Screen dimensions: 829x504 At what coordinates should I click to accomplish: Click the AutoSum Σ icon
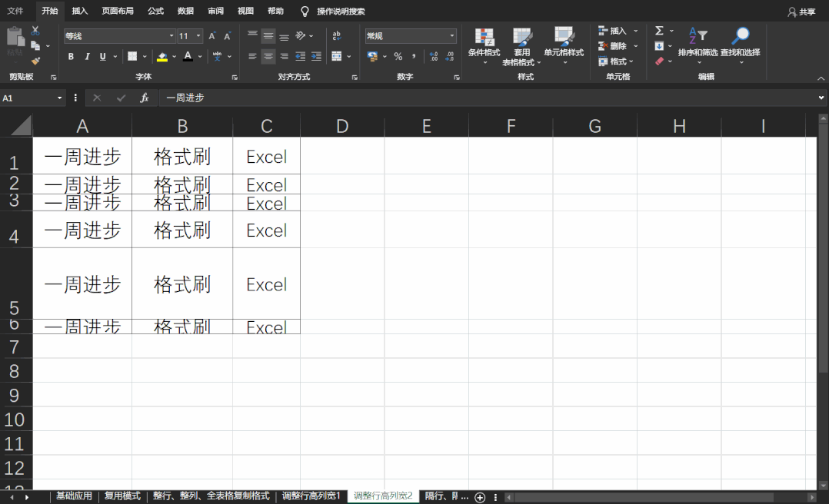coord(659,31)
